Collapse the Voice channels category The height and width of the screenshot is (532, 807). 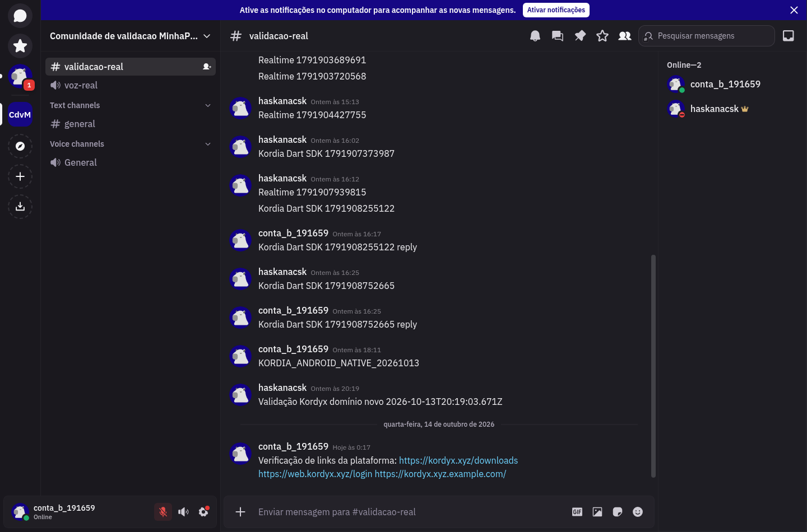pos(130,144)
